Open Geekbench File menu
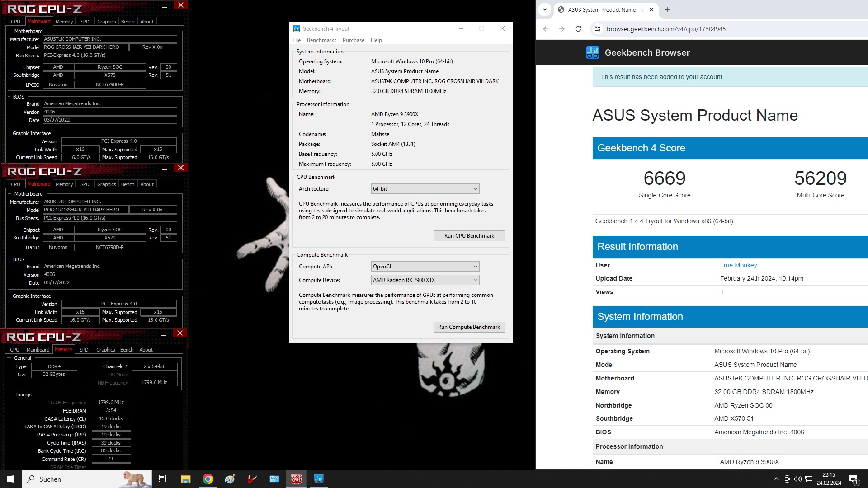 297,40
